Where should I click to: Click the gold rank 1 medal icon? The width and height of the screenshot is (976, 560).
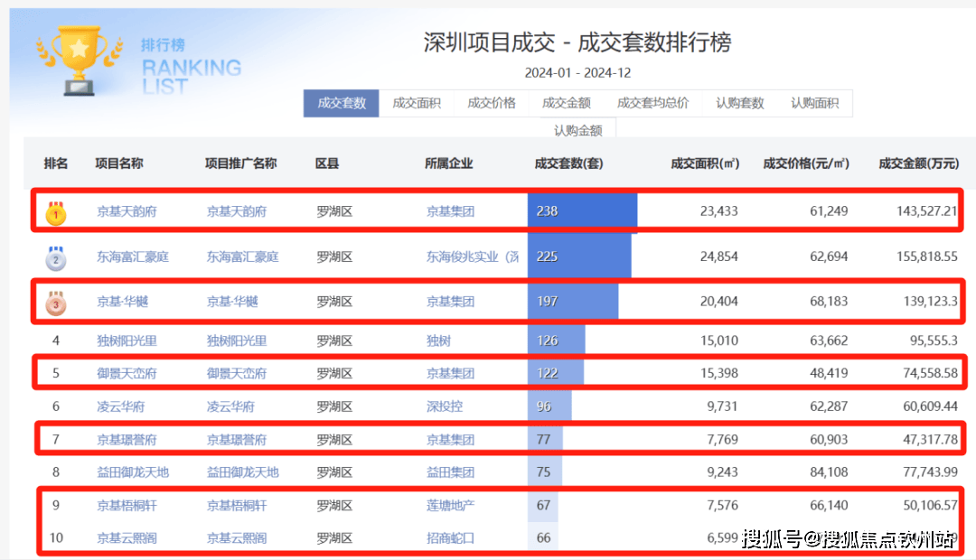(56, 213)
